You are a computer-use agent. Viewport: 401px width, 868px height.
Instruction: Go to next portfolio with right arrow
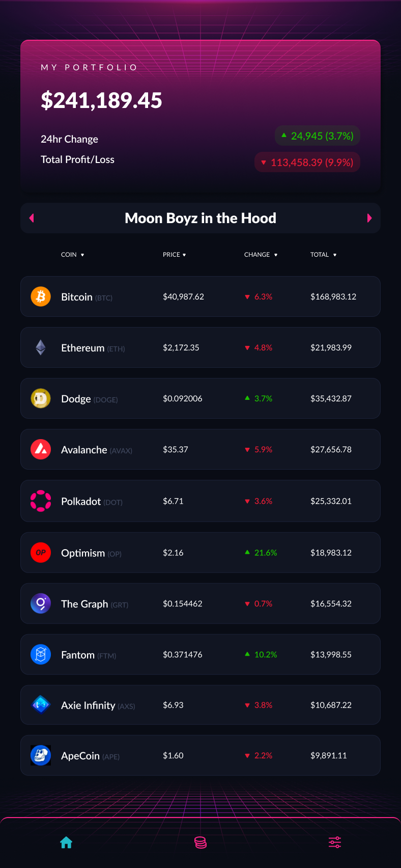point(369,218)
